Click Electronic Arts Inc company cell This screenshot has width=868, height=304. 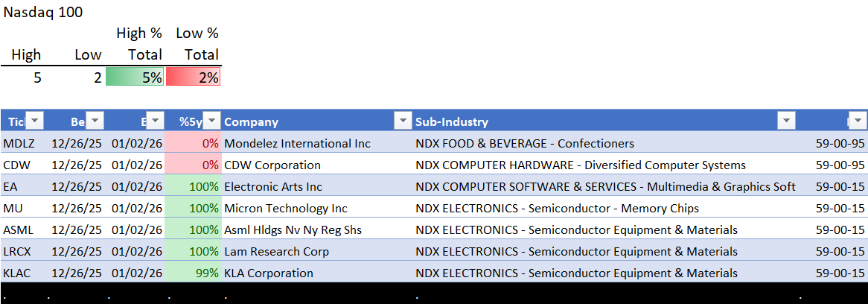(316, 186)
